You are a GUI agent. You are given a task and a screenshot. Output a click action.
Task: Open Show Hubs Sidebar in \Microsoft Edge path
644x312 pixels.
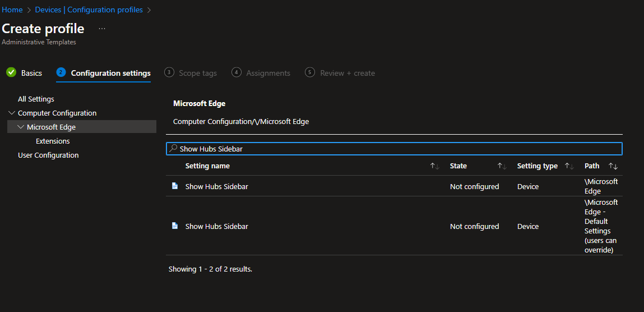[216, 187]
